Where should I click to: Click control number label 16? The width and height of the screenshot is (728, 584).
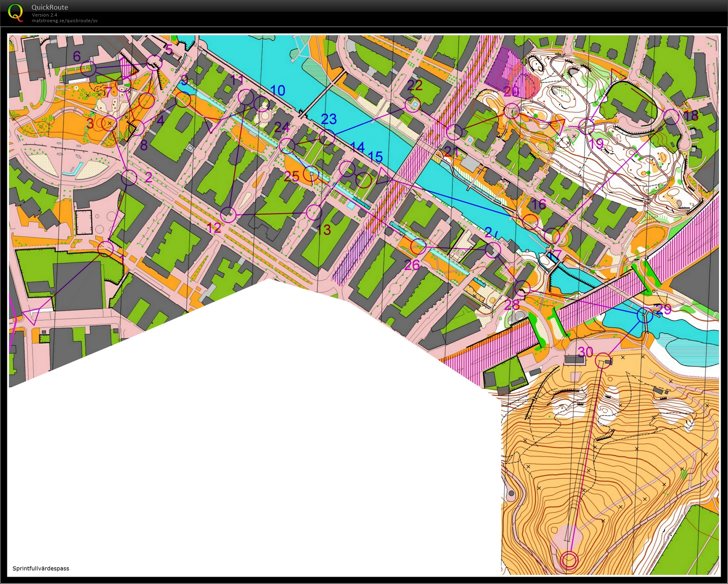pyautogui.click(x=539, y=204)
